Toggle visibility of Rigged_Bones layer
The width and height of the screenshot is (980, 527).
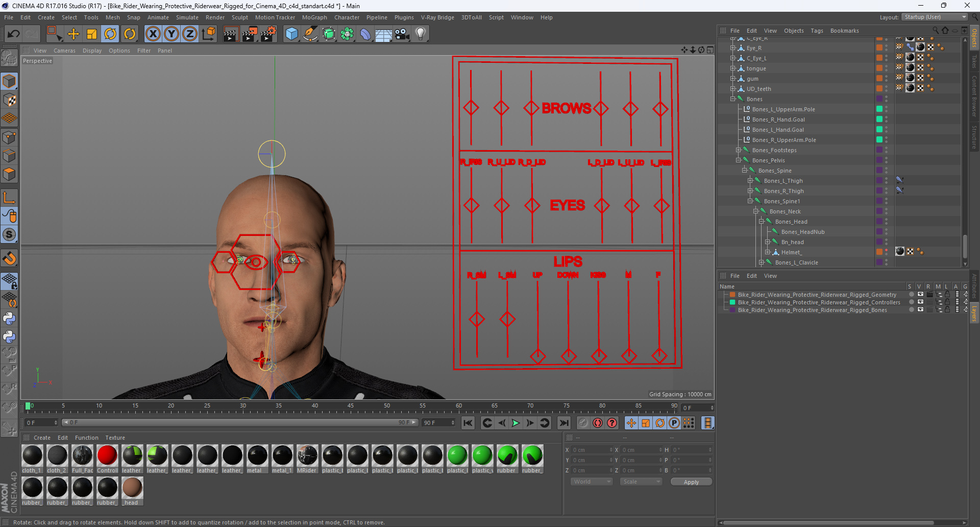click(920, 310)
